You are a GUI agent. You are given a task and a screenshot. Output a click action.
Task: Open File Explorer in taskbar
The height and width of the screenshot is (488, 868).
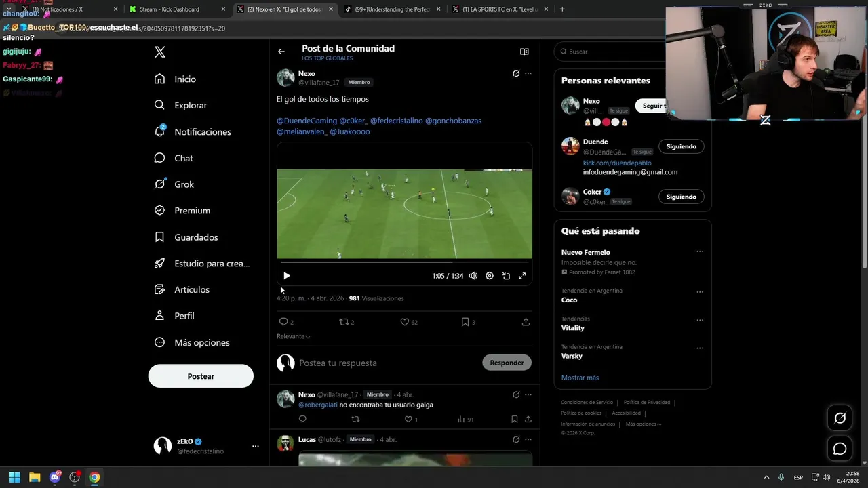(x=35, y=477)
